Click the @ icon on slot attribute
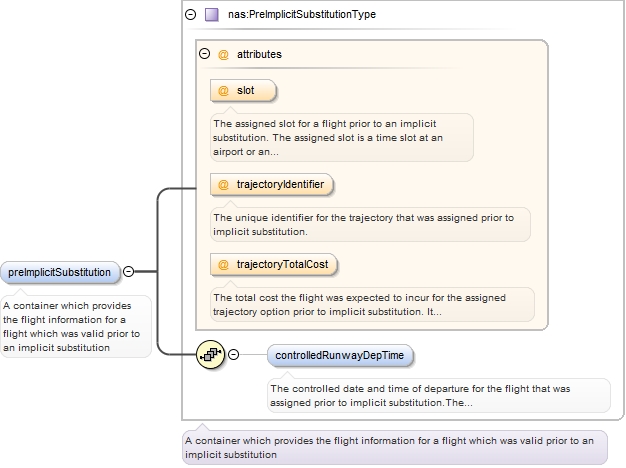The height and width of the screenshot is (468, 626). [x=223, y=91]
